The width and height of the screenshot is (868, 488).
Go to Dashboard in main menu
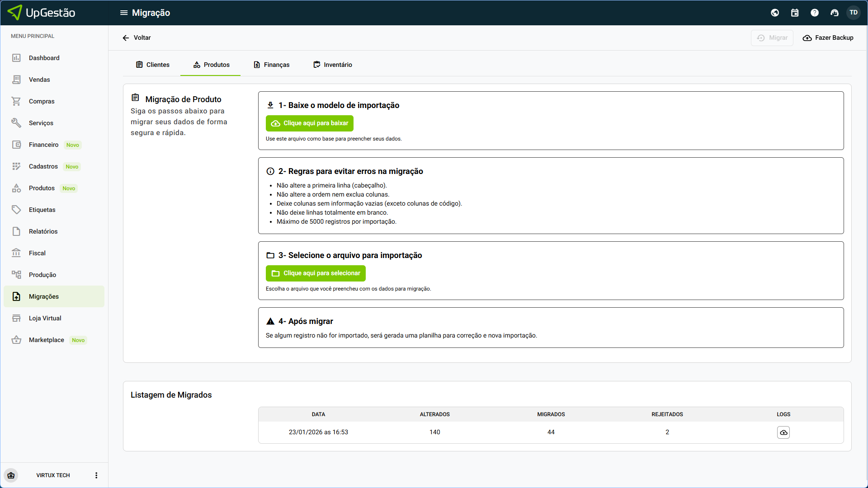44,58
